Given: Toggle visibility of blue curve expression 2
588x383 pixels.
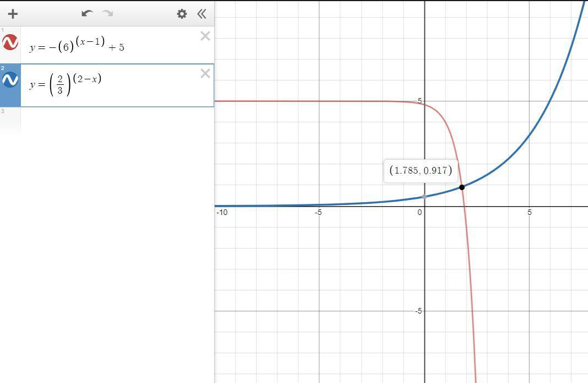Looking at the screenshot, I should (10, 79).
